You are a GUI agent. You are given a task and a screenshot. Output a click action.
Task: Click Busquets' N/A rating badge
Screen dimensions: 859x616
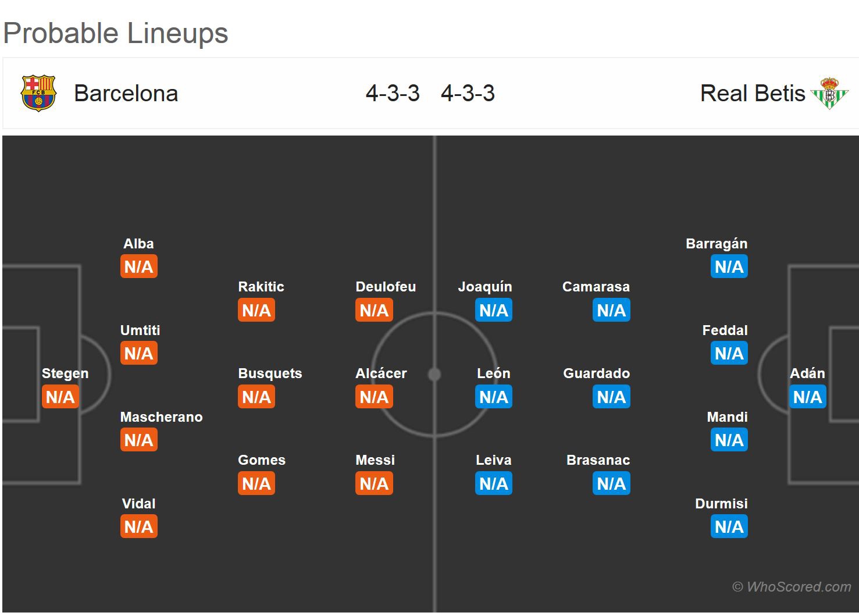(256, 397)
